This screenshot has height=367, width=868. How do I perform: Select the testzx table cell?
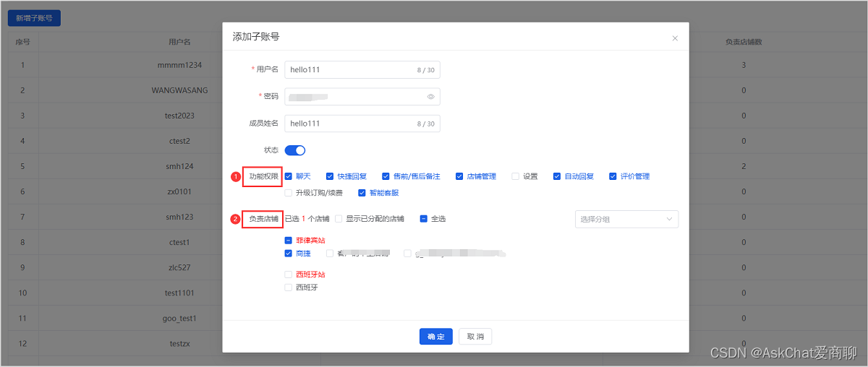(x=179, y=343)
